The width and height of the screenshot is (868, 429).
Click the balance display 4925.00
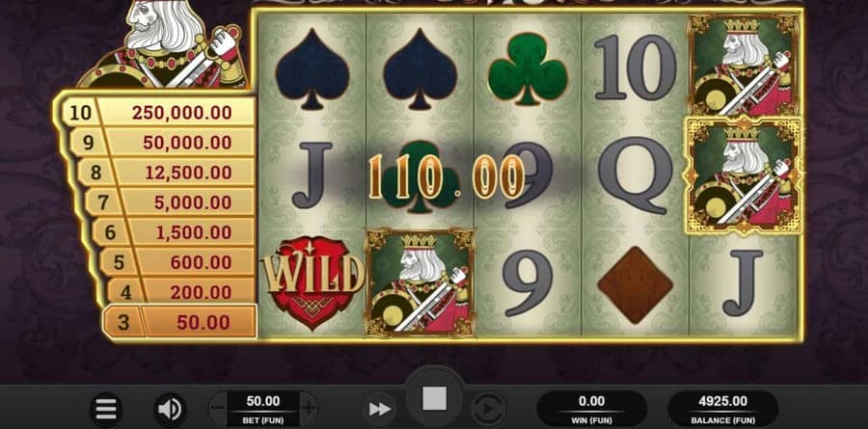click(722, 409)
